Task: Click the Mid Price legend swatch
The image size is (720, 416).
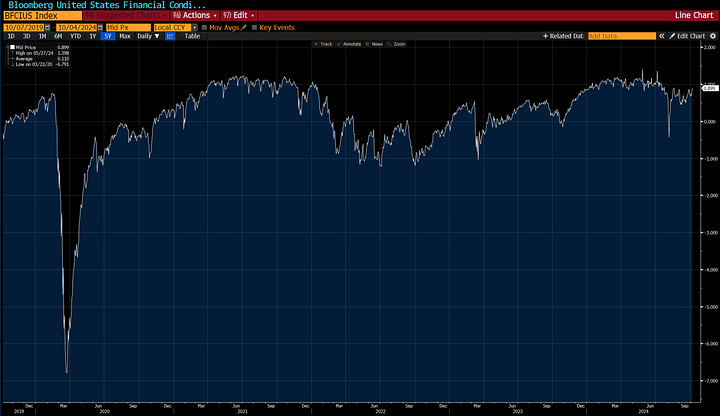Action: (12, 47)
